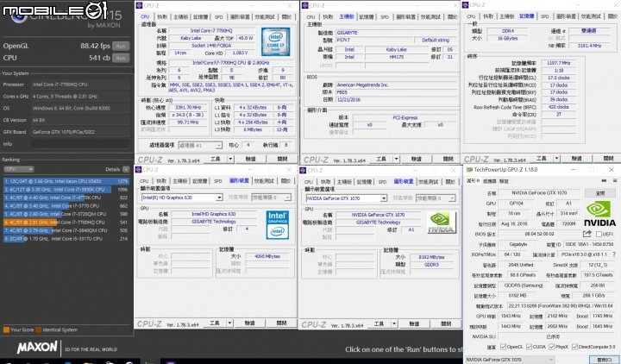This screenshot has height=364, width=621.
Task: Click title icon of CPU-Z processor window
Action: (x=139, y=5)
